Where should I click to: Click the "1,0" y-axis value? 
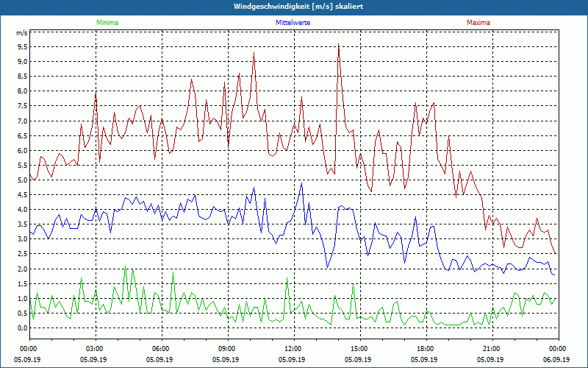pyautogui.click(x=23, y=299)
